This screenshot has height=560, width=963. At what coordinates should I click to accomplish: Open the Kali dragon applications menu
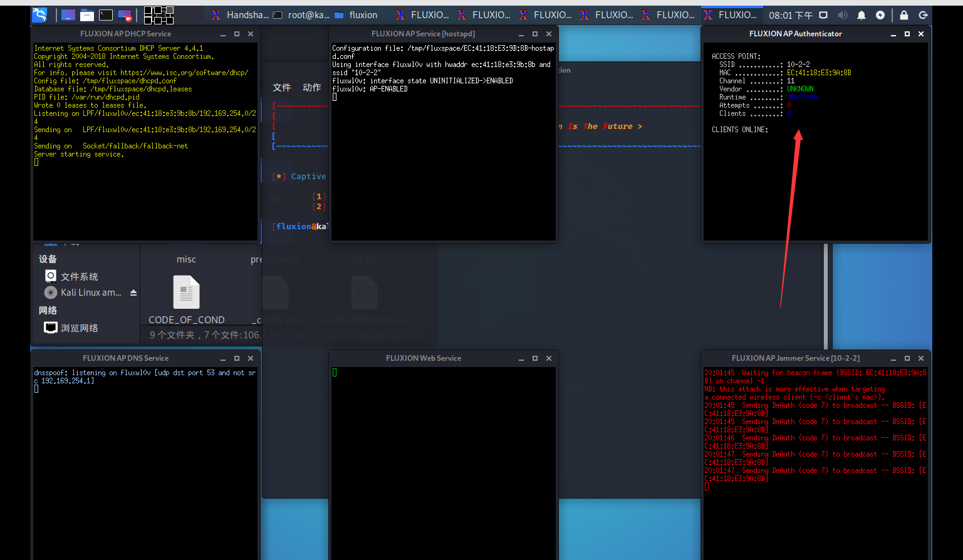pyautogui.click(x=39, y=15)
